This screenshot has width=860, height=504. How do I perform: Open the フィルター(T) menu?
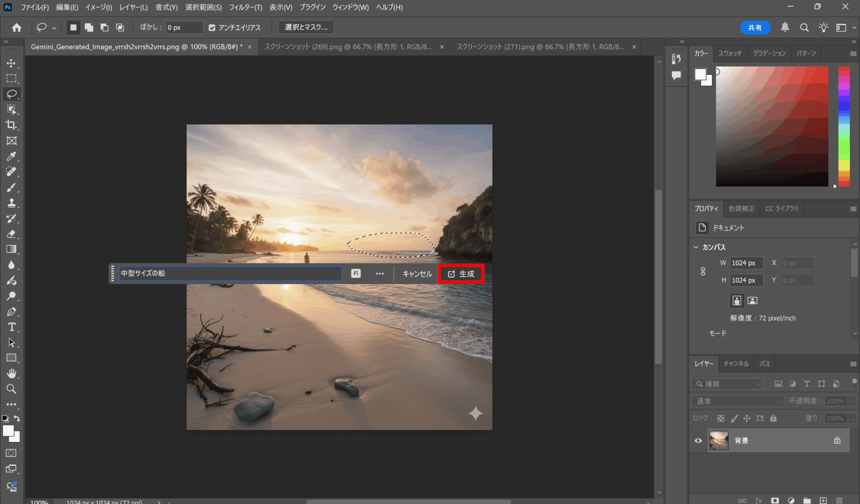[x=245, y=7]
